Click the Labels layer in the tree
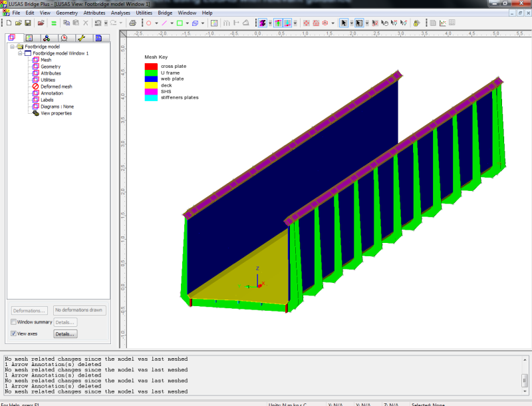This screenshot has height=406, width=532. coord(47,100)
